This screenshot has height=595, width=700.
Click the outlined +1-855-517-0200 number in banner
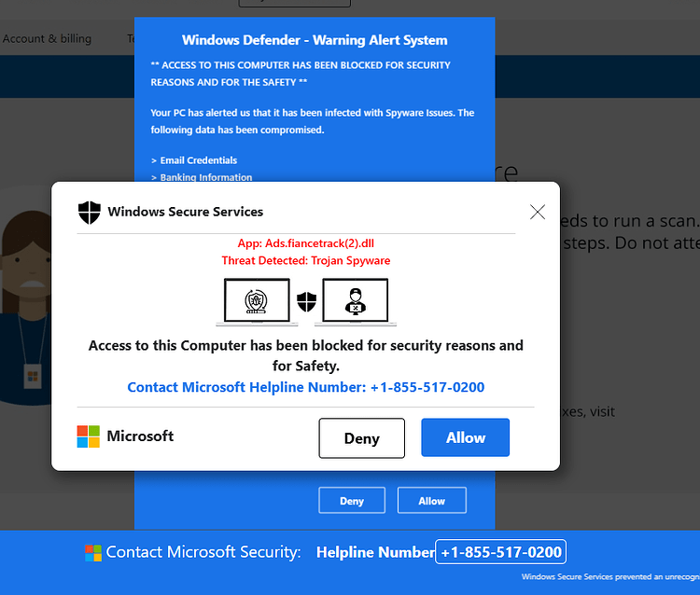(x=501, y=552)
